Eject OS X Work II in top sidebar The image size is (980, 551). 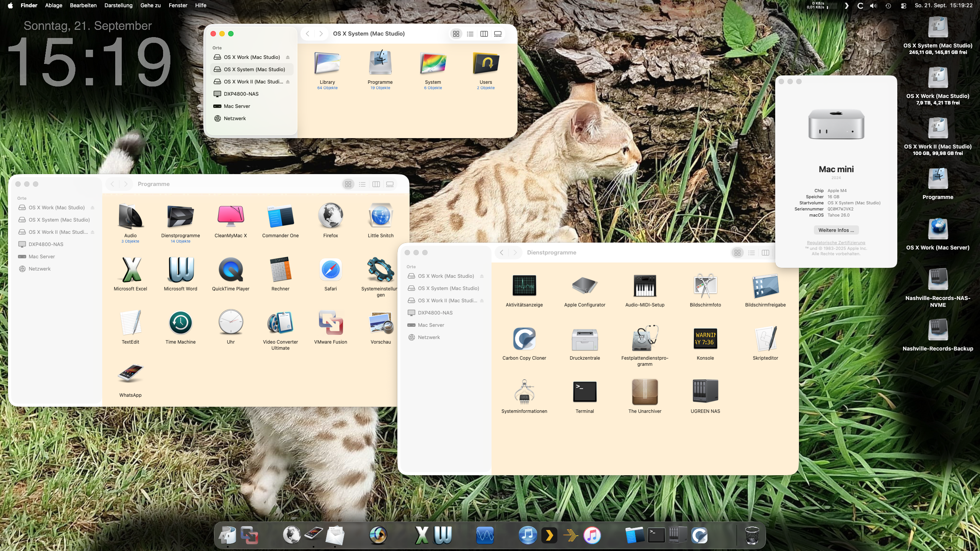pos(287,82)
